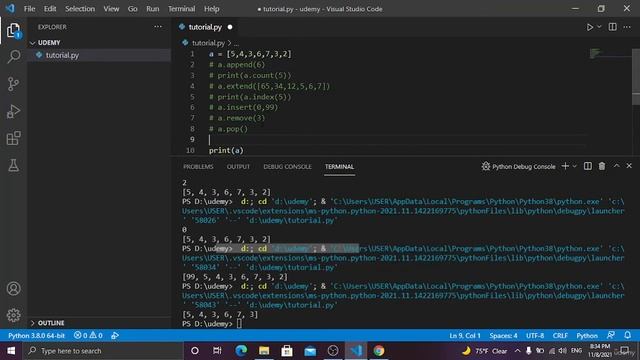
Task: Maximize panel size with up chevron
Action: 616,166
